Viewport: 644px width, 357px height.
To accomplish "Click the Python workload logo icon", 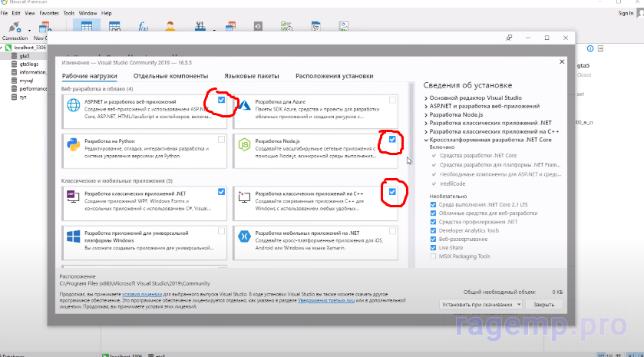I will pyautogui.click(x=74, y=144).
